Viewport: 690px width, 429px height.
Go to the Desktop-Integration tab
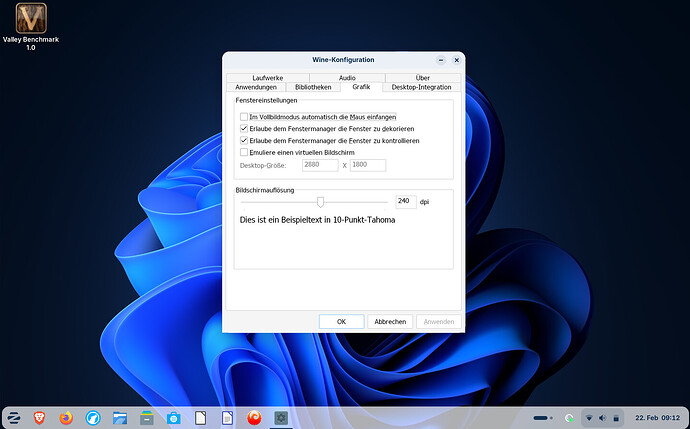421,87
